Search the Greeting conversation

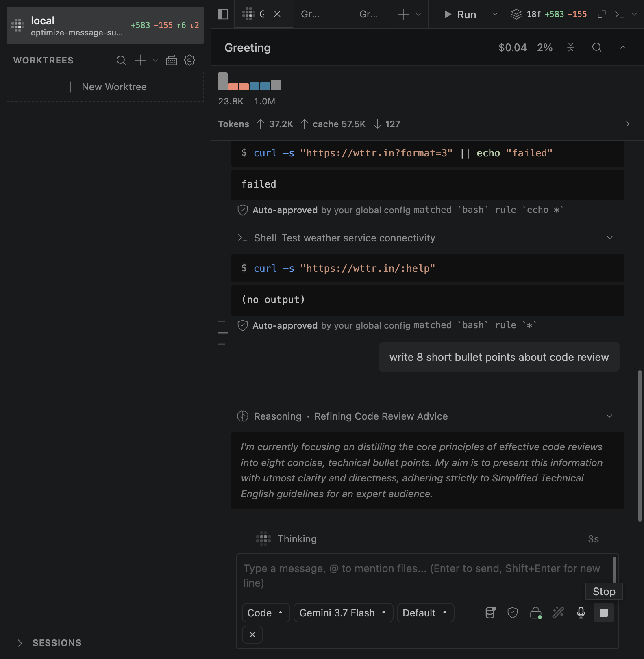click(x=596, y=48)
